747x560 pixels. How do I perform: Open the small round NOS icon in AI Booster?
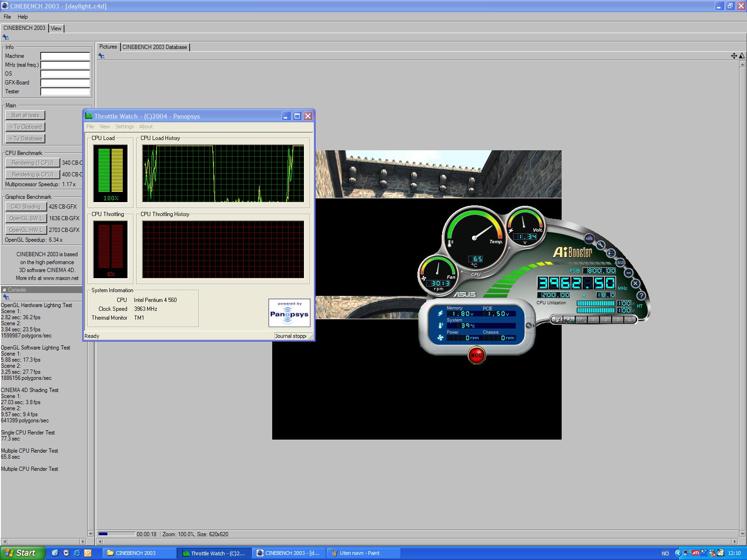click(589, 238)
